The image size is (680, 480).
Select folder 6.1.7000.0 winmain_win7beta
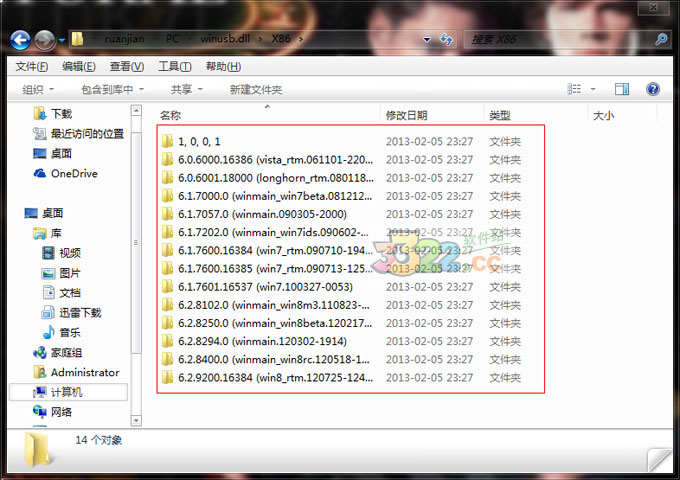click(267, 196)
